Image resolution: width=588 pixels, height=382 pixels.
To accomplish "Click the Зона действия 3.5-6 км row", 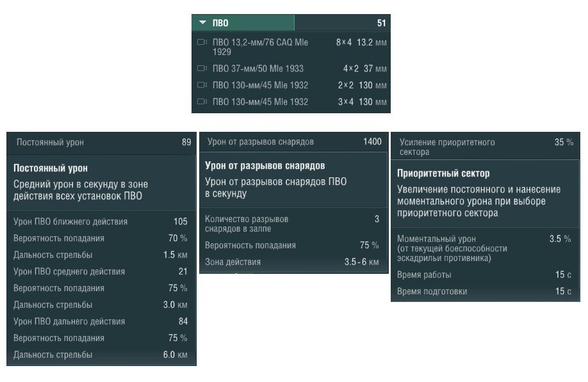I will pyautogui.click(x=293, y=262).
